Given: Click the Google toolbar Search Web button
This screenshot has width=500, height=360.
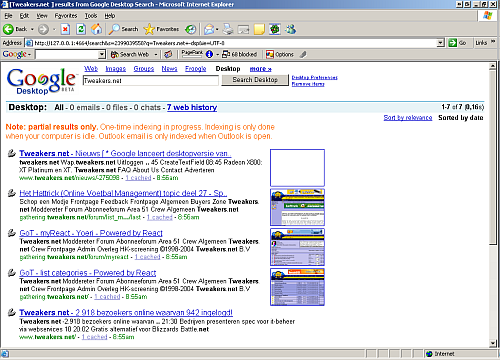Looking at the screenshot, I should tap(130, 54).
